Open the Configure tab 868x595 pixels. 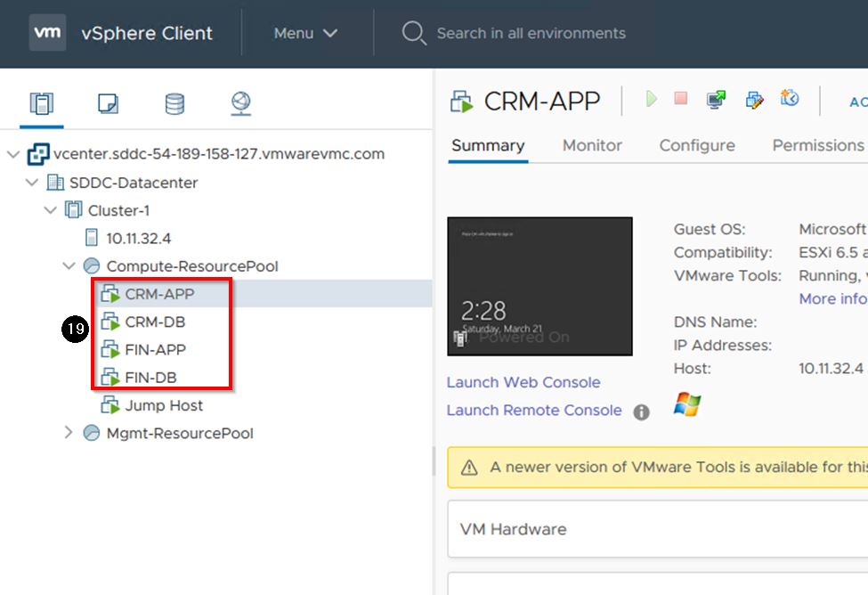697,145
